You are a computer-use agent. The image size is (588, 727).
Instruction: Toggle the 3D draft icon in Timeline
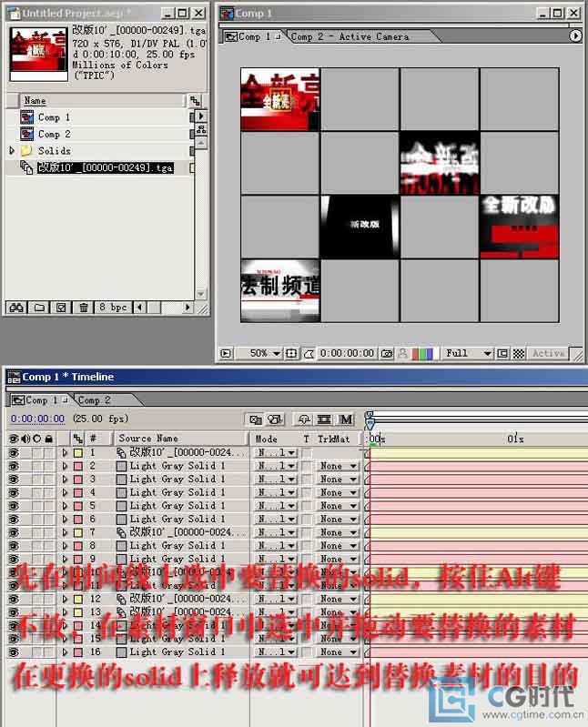pyautogui.click(x=275, y=419)
